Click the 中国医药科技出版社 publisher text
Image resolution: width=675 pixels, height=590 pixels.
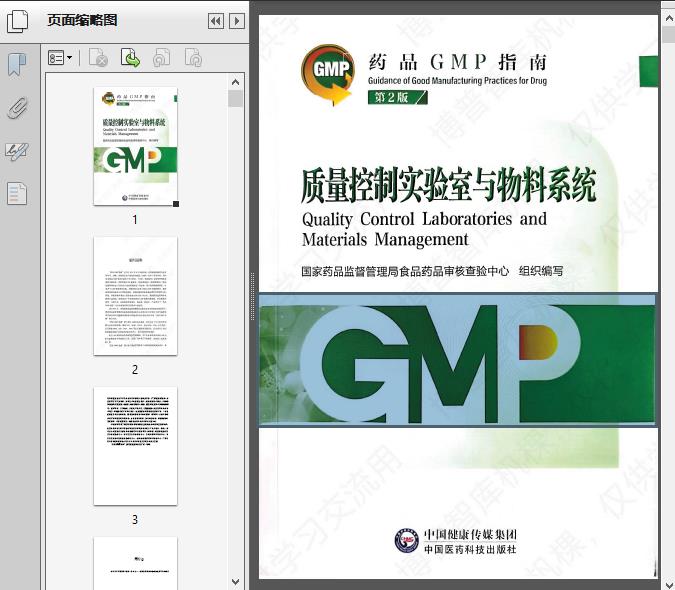pyautogui.click(x=470, y=550)
